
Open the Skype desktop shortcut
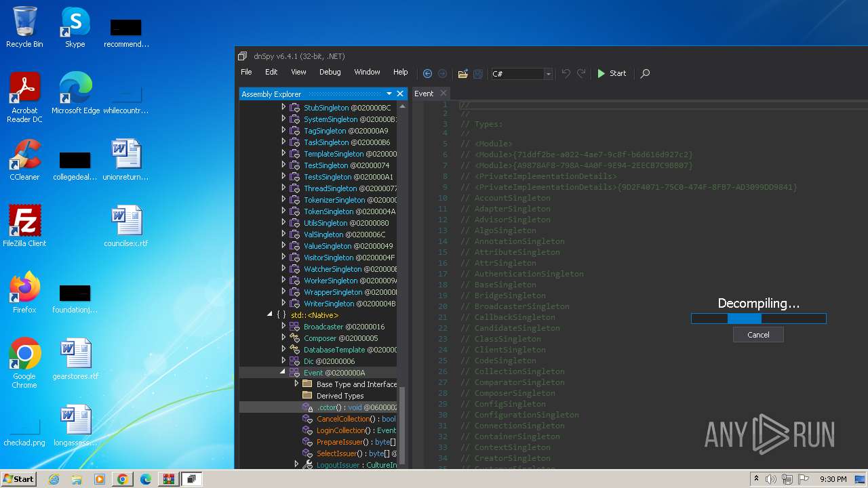pyautogui.click(x=75, y=27)
